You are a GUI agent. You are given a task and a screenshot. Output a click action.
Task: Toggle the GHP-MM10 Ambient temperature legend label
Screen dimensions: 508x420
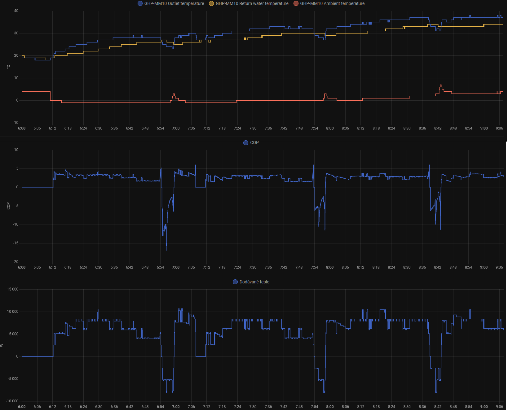point(332,3)
